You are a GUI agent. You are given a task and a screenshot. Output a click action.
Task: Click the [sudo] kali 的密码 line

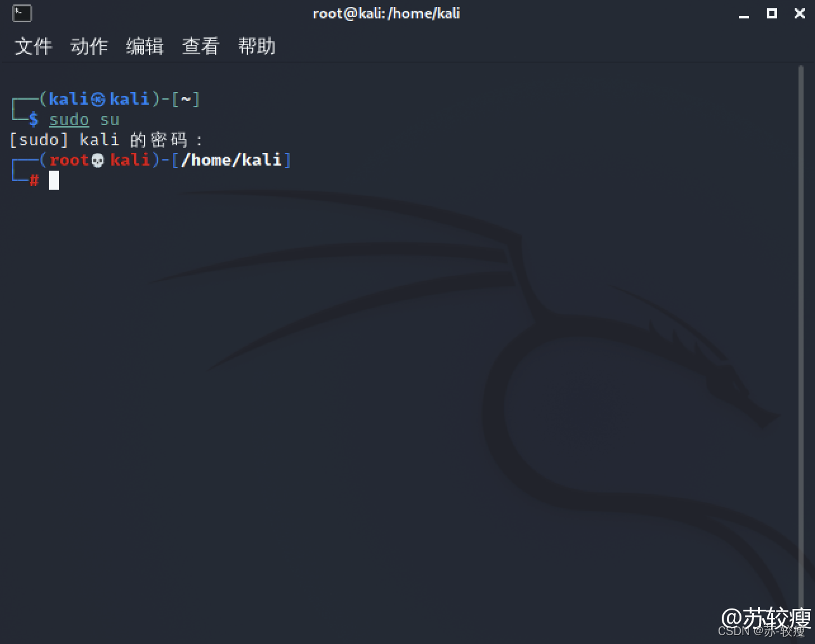[x=106, y=140]
